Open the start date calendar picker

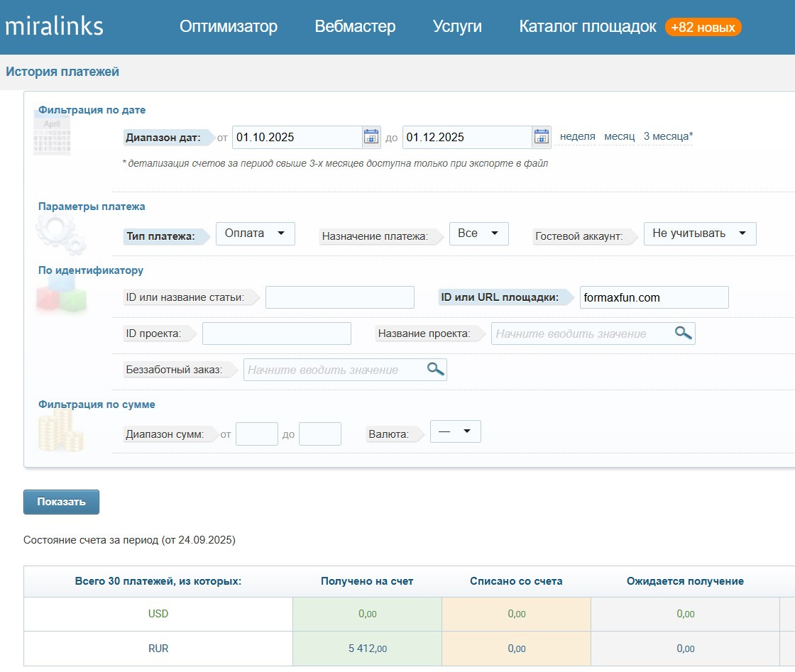(x=371, y=137)
